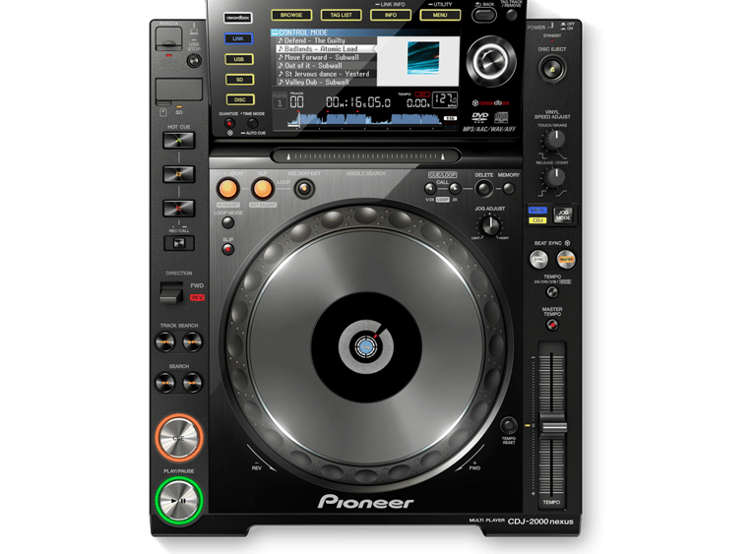The height and width of the screenshot is (554, 756).
Task: Trigger HOT CUE A pad
Action: coord(179,141)
